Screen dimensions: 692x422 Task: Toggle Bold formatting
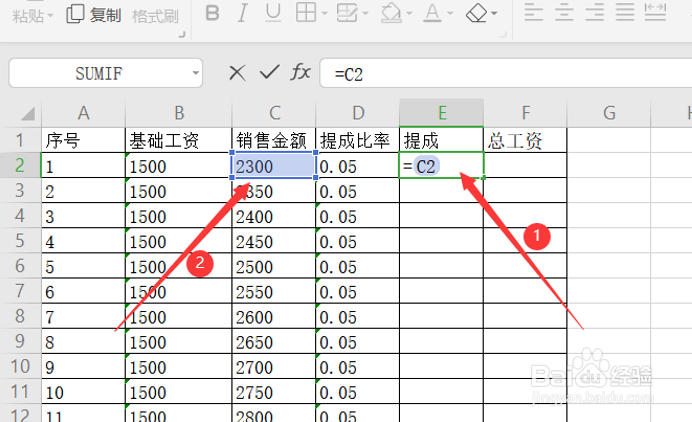[x=212, y=13]
